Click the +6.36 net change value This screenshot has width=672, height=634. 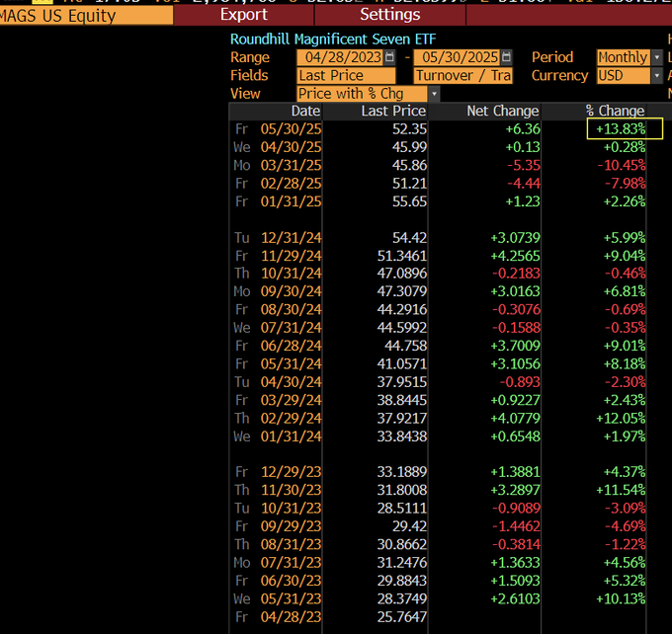point(523,129)
